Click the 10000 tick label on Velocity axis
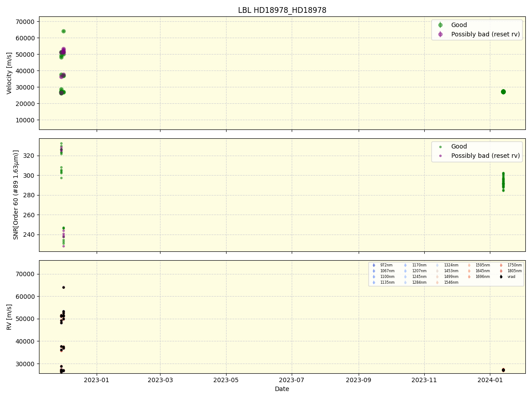532x399 pixels. pos(26,120)
